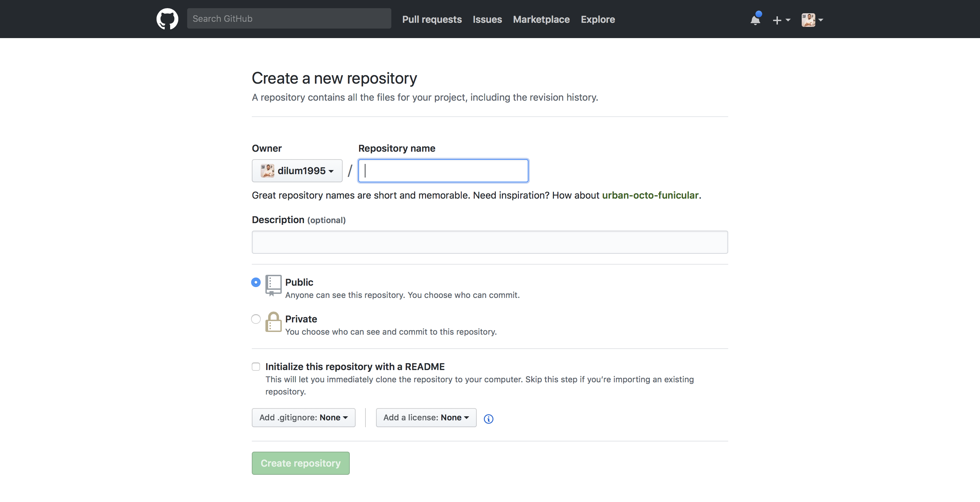980x502 pixels.
Task: Select the Public radio button
Action: (256, 282)
